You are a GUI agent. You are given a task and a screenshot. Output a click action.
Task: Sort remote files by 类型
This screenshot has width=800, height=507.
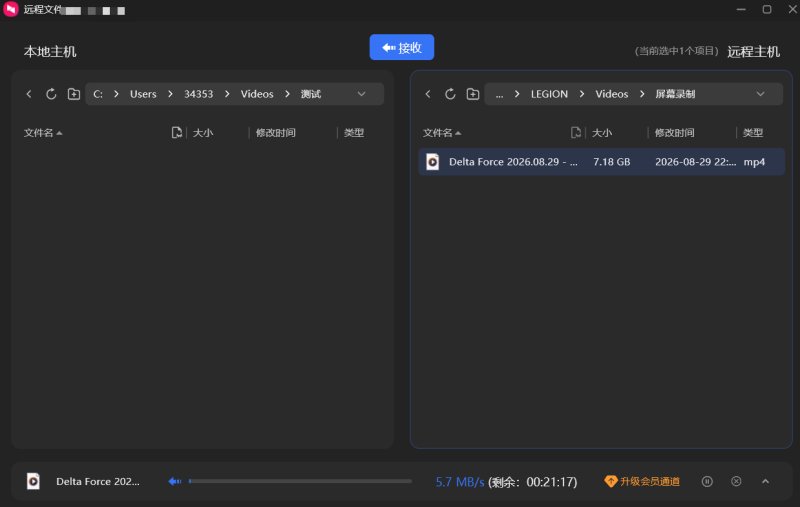pyautogui.click(x=753, y=133)
